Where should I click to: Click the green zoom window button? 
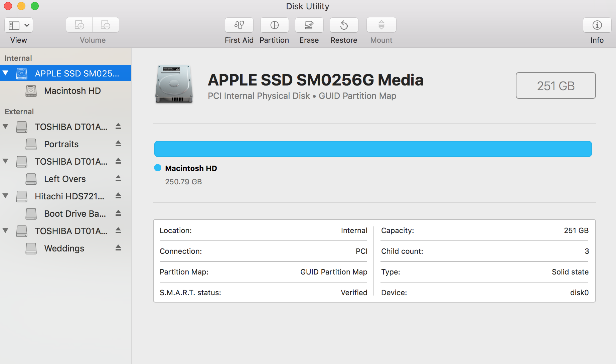click(x=35, y=6)
